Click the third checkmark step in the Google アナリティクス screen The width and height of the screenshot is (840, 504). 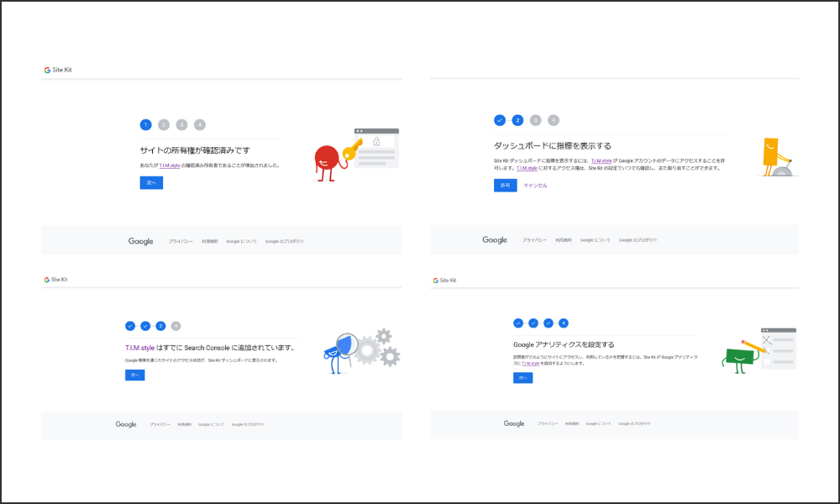tap(548, 323)
